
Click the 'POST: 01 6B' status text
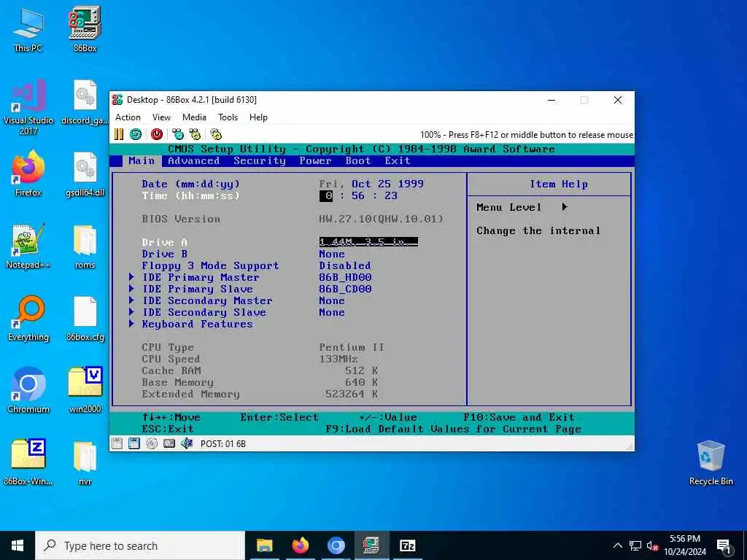coord(223,444)
